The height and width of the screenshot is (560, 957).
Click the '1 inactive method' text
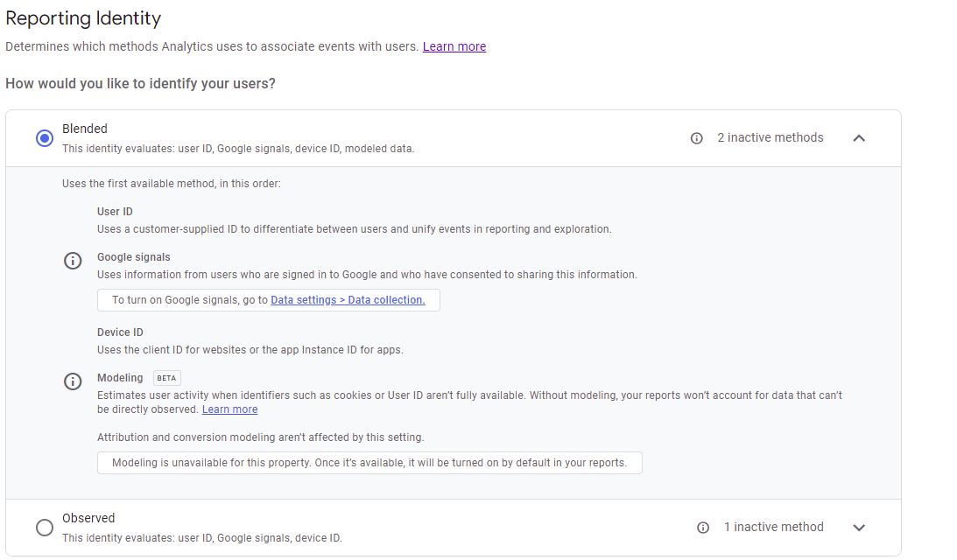pos(774,527)
